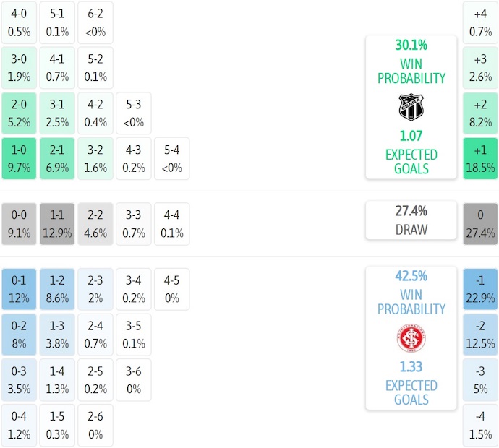Select the 2-2 draw scoreline tile
Viewport: 499px width, 448px height.
tap(95, 224)
